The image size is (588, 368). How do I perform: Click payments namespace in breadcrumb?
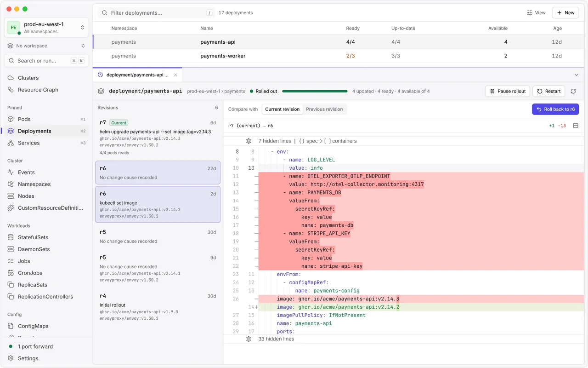pos(235,91)
